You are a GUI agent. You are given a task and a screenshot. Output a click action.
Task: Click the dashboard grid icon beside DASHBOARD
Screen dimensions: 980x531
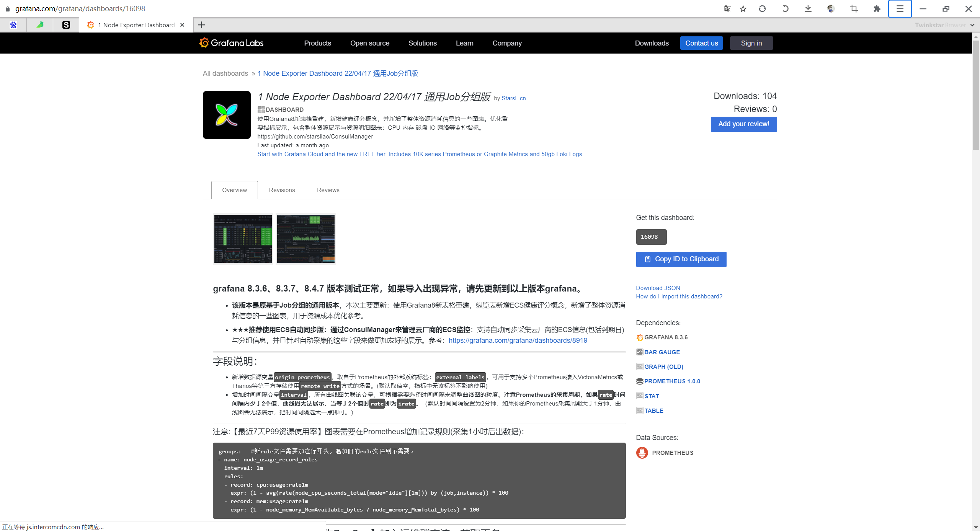(x=261, y=110)
